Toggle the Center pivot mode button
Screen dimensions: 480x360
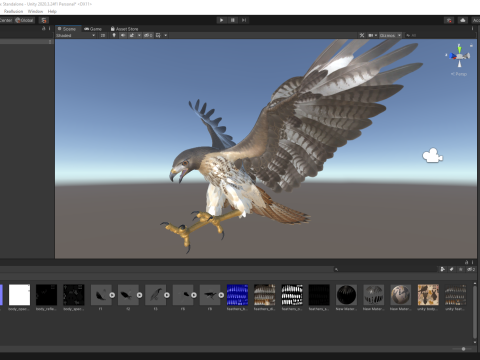6,20
